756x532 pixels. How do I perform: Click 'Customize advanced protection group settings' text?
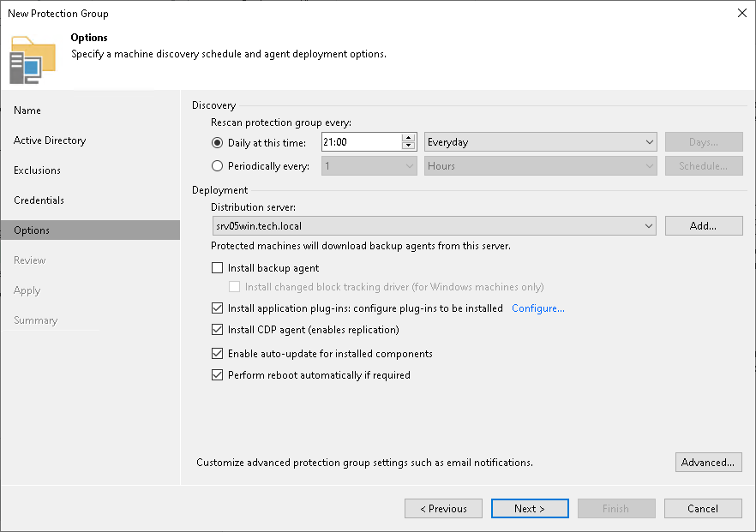pyautogui.click(x=364, y=463)
